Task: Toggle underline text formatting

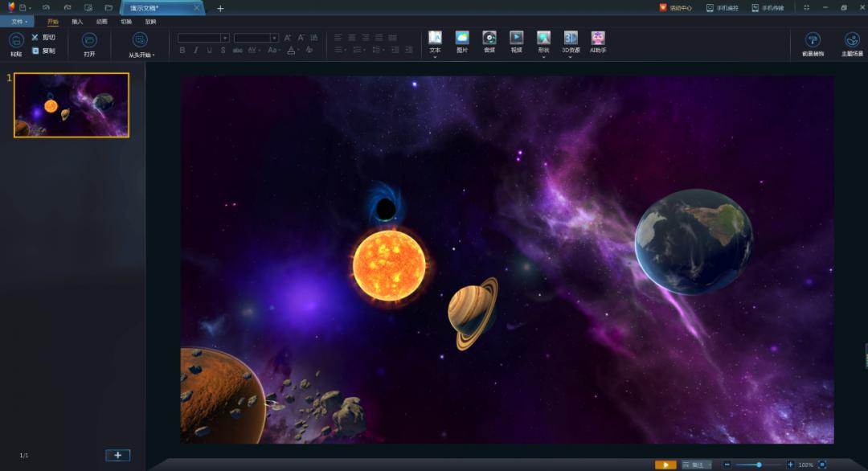Action: coord(210,50)
